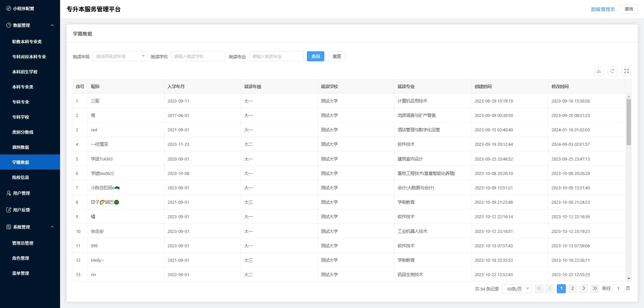Go to the first page double-arrow

point(539,289)
